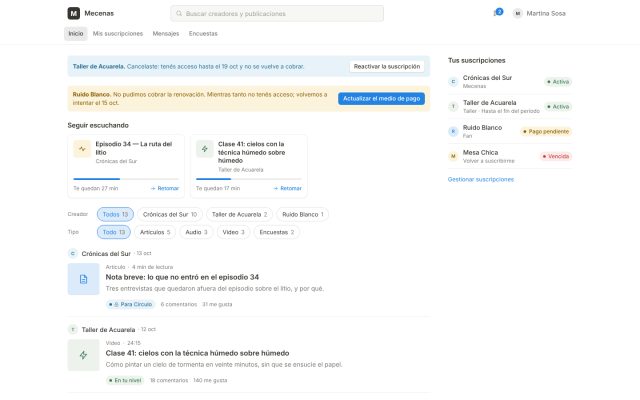Open the Mecenas brand name link
The image size is (640, 400).
point(99,13)
